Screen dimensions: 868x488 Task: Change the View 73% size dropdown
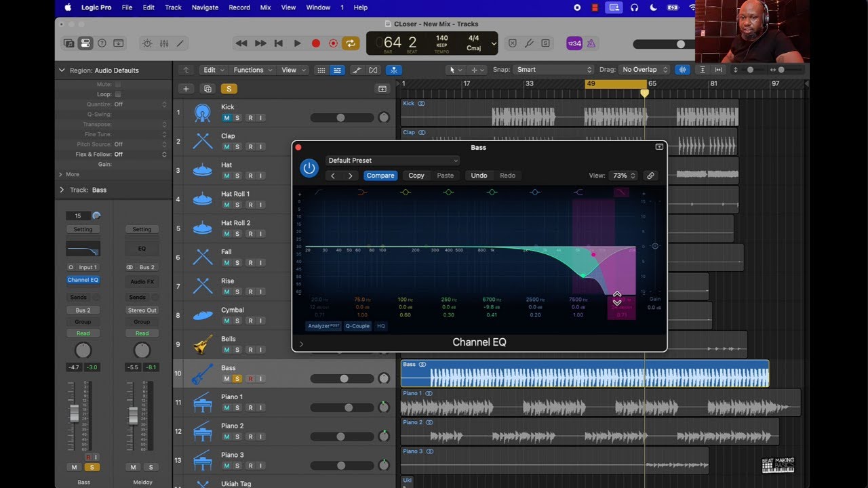[623, 176]
